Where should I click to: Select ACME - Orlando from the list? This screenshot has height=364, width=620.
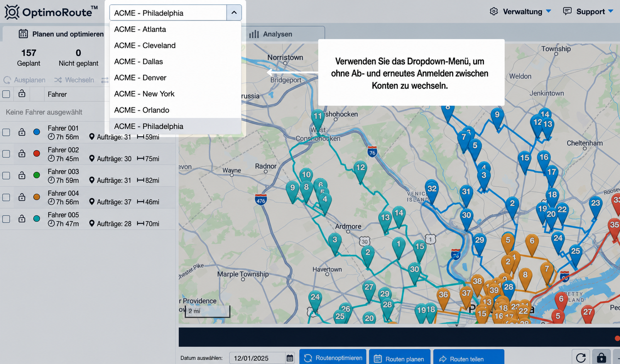coord(176,110)
